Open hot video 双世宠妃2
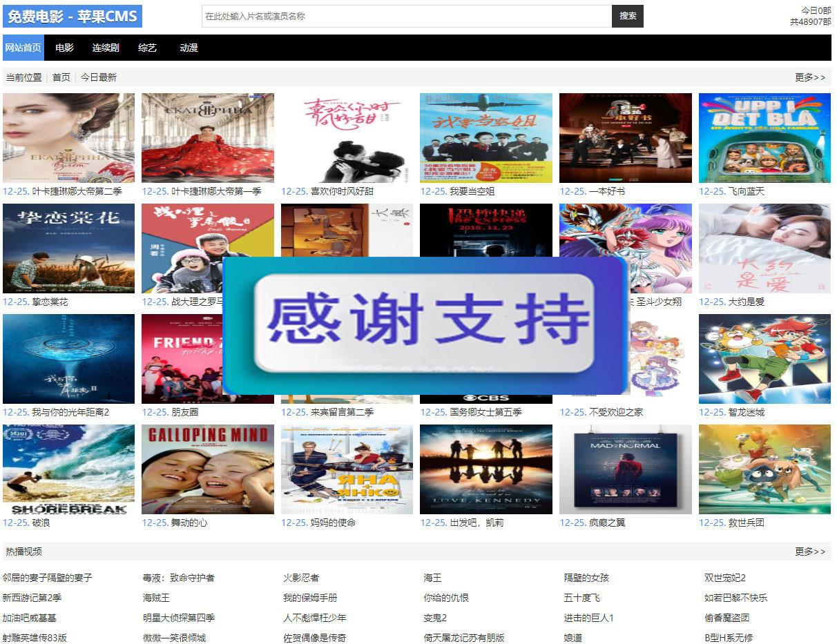 [725, 578]
